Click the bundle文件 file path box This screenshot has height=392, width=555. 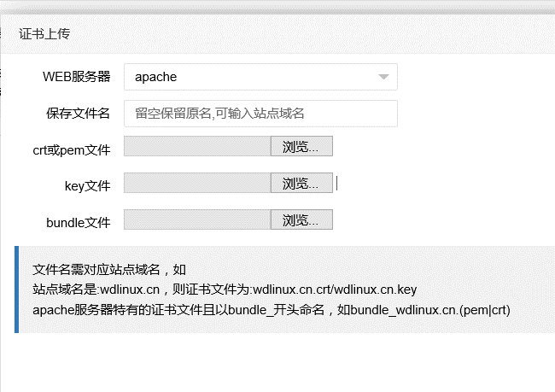(x=197, y=220)
